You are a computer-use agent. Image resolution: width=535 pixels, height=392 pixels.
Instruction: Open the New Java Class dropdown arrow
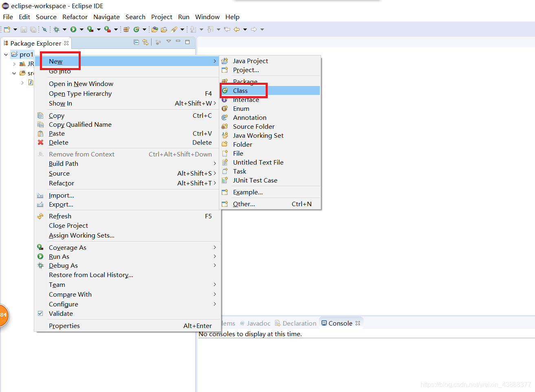tap(144, 29)
